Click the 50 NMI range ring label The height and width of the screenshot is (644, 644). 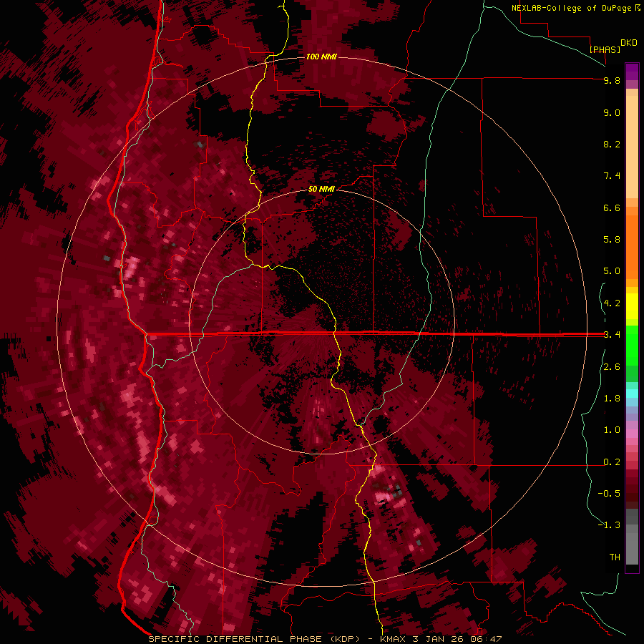coord(321,190)
